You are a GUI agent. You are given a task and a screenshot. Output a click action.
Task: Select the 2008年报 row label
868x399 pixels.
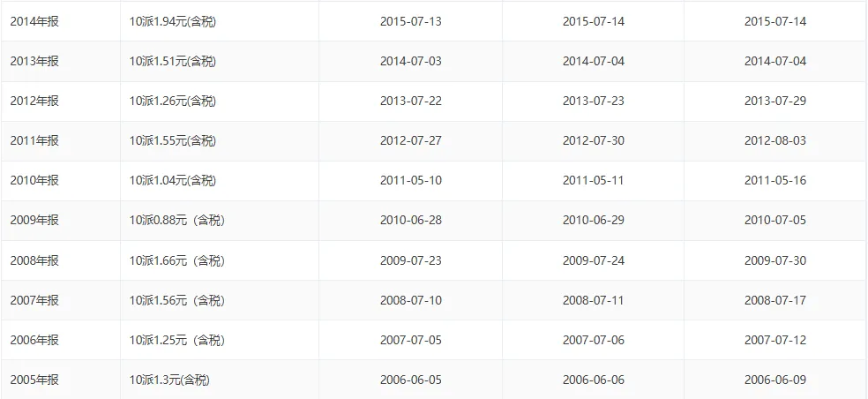[34, 260]
